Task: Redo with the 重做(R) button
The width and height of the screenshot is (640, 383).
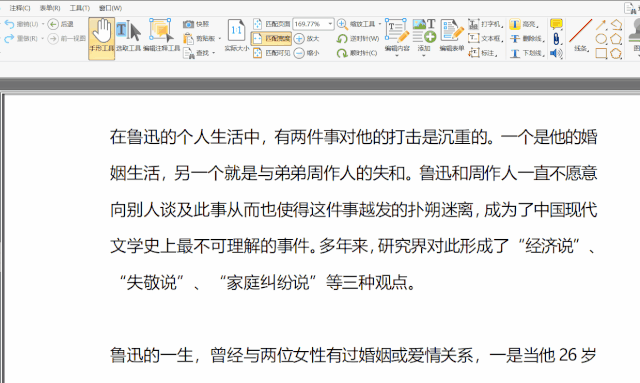Action: 21,38
